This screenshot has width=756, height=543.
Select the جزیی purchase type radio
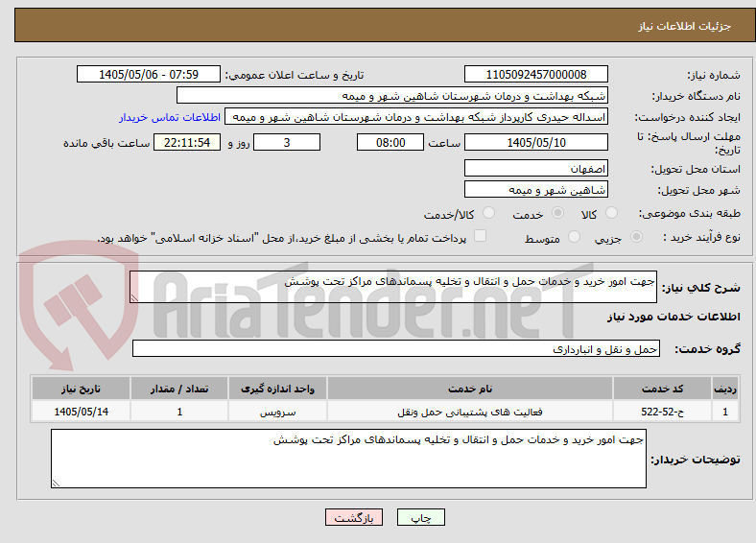pyautogui.click(x=636, y=236)
